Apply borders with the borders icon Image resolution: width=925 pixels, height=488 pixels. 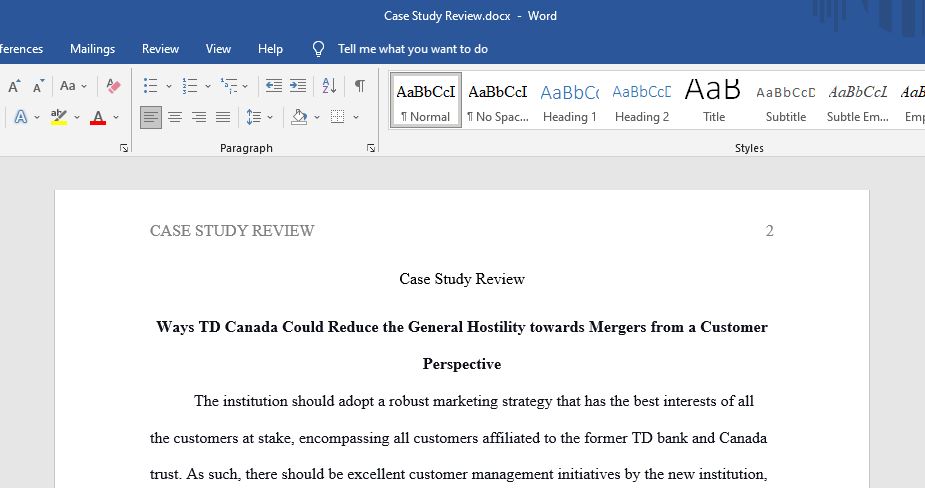[x=337, y=117]
